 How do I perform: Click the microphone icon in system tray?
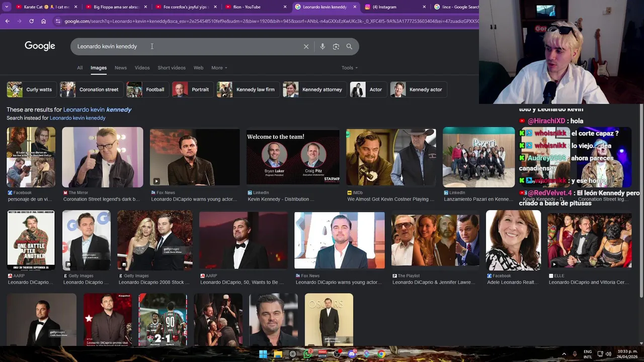pyautogui.click(x=575, y=354)
